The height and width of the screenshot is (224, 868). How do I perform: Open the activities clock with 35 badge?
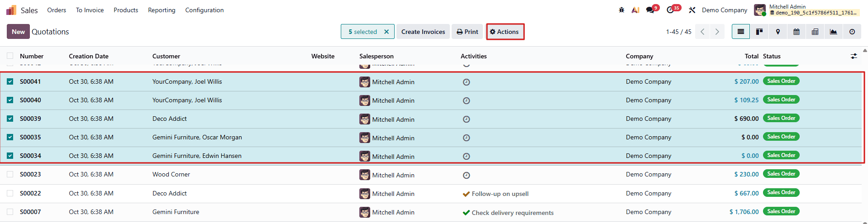(x=670, y=10)
